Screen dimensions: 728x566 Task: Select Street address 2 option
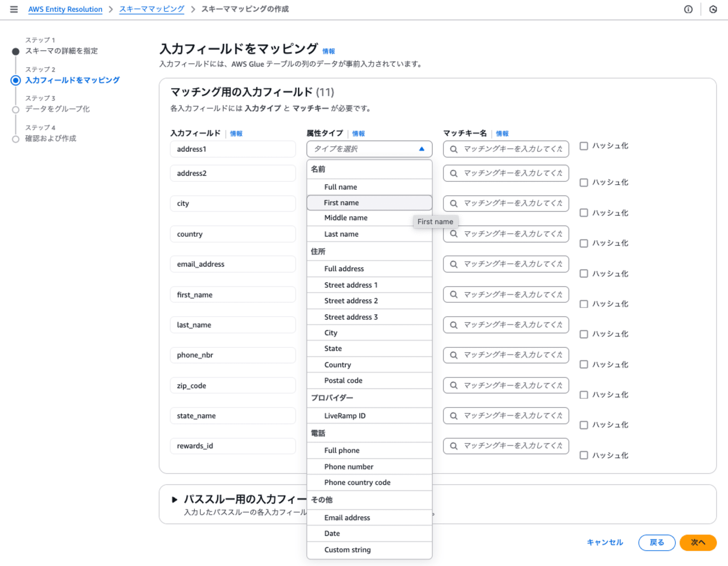pos(369,301)
